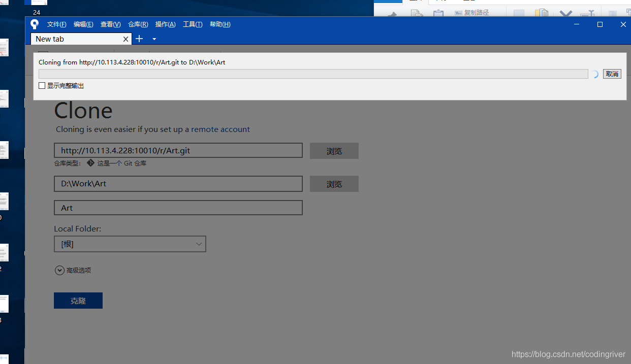This screenshot has width=631, height=364.
Task: Click the paste clipboard icon in Explorer ribbon
Action: (x=438, y=14)
